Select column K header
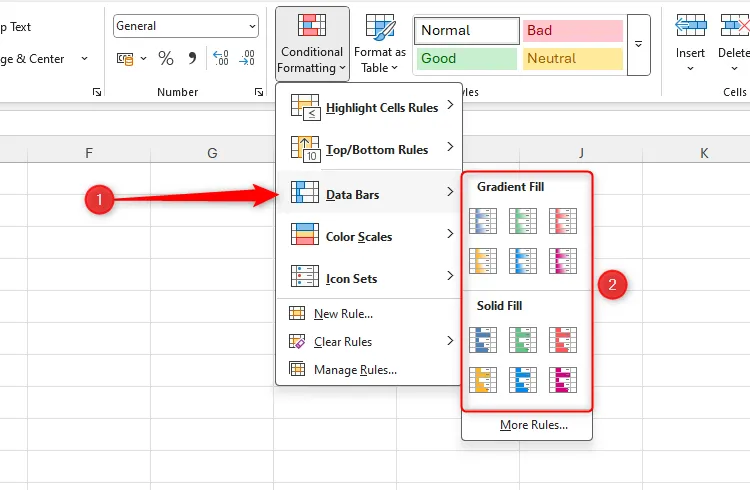 [x=704, y=153]
